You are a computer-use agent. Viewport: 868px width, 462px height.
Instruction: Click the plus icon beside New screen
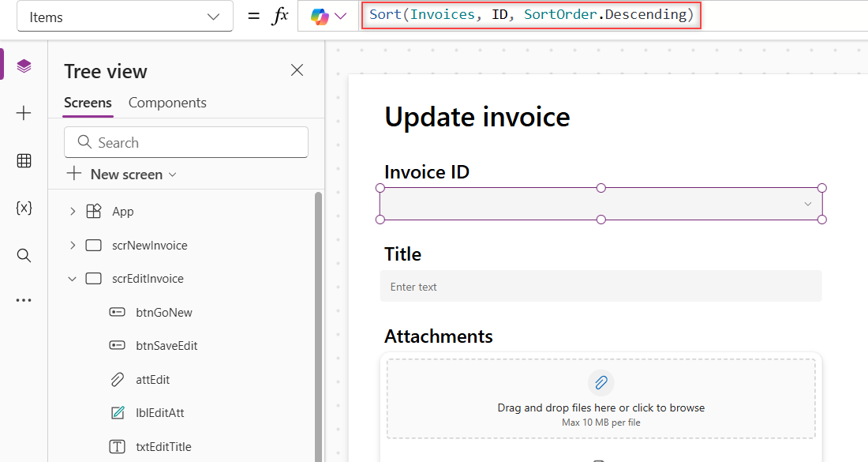click(x=73, y=174)
